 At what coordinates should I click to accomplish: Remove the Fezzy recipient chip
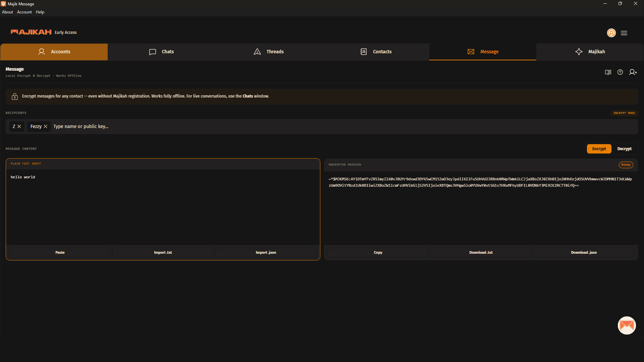point(46,126)
